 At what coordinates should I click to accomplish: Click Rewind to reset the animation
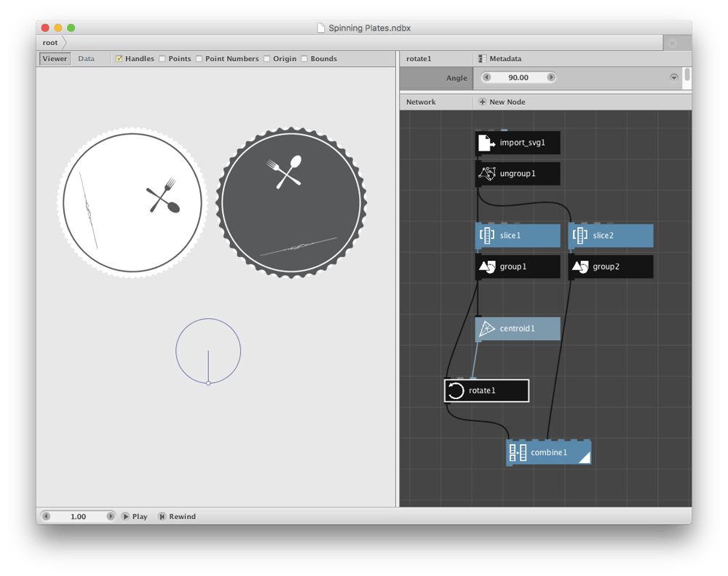click(x=177, y=516)
